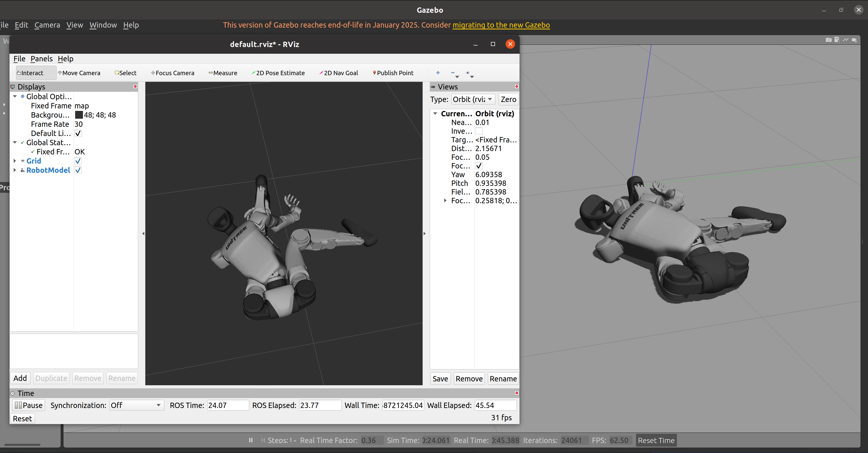Image resolution: width=868 pixels, height=453 pixels.
Task: Open the Gazebo plot graph icon
Action: 845,40
